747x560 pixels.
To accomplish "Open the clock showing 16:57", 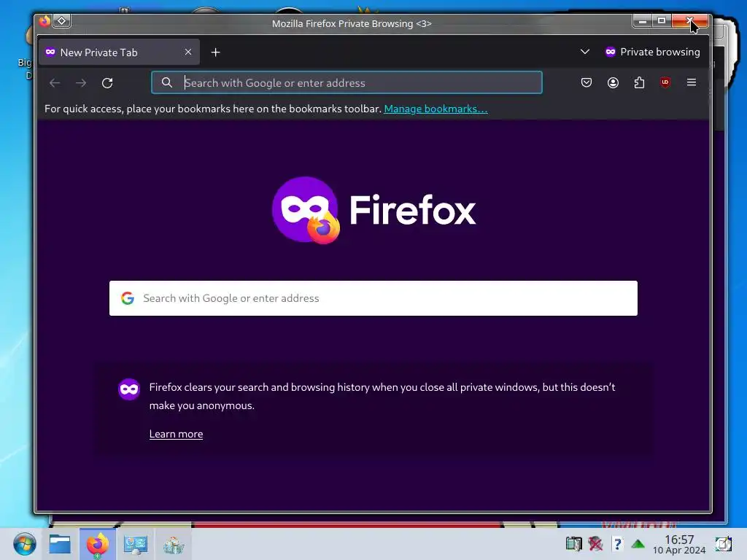I will (679, 544).
